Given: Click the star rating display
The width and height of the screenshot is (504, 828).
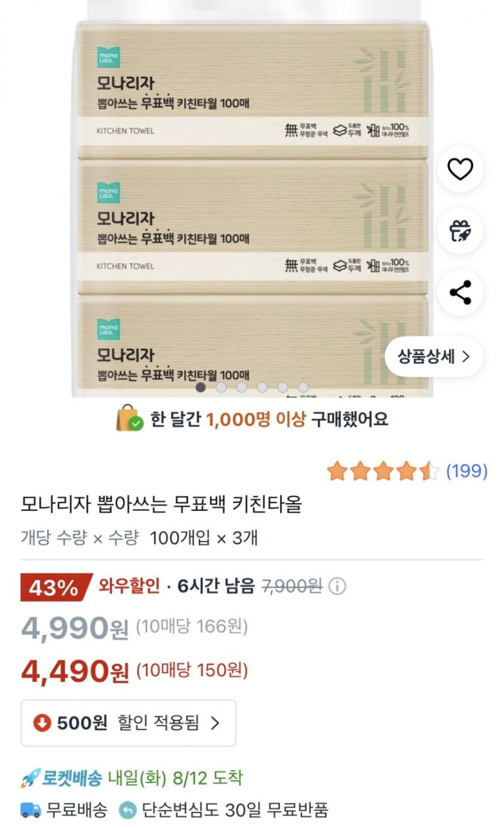Looking at the screenshot, I should 383,471.
